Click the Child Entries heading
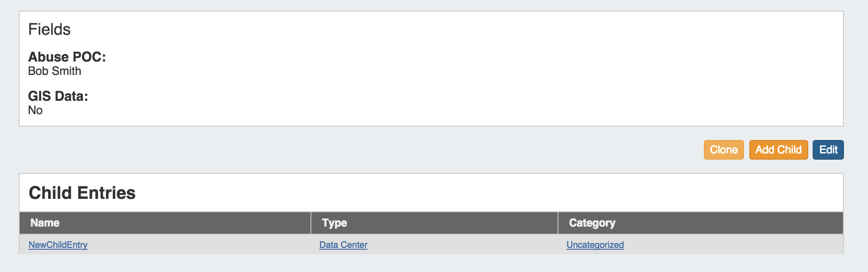Viewport: 868px width, 272px height. point(82,193)
